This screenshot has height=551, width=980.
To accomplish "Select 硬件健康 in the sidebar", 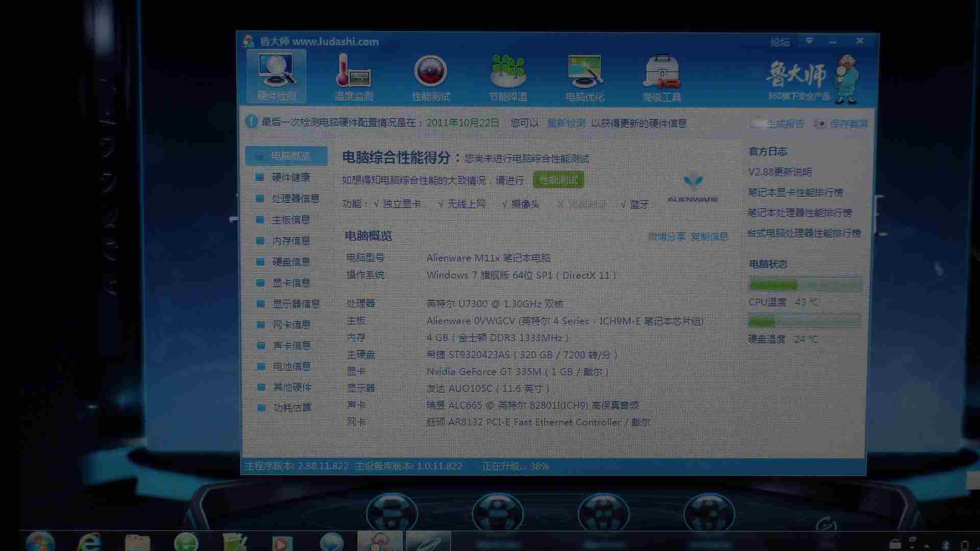I will 284,177.
